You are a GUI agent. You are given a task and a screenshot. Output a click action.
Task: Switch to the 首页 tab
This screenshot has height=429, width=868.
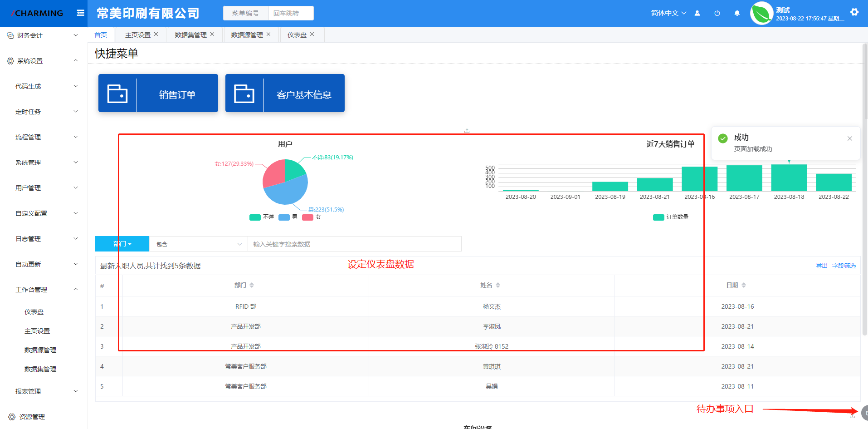pos(101,35)
